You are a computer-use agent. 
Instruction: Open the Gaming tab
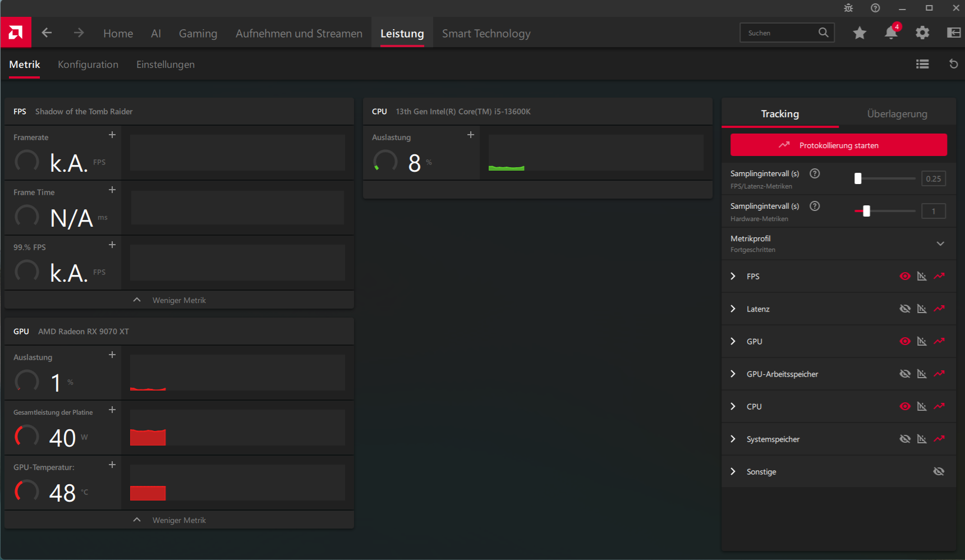tap(198, 34)
